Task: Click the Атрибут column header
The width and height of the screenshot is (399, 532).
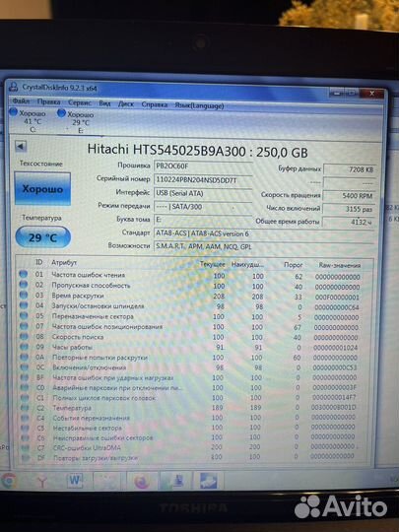Action: point(64,262)
